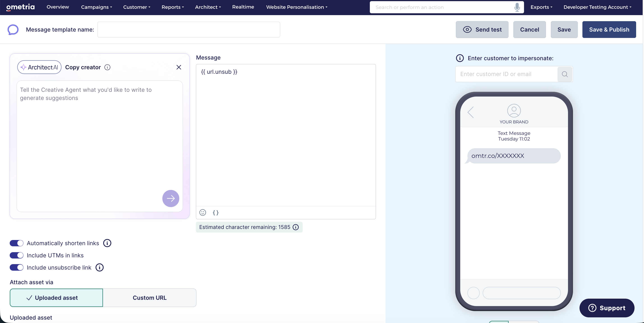Go to the Realtime page

click(243, 7)
